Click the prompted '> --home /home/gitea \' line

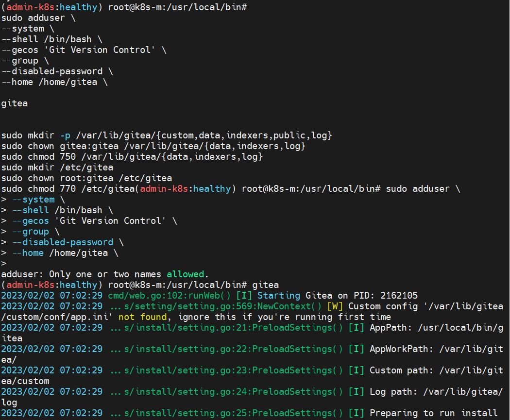pyautogui.click(x=60, y=253)
